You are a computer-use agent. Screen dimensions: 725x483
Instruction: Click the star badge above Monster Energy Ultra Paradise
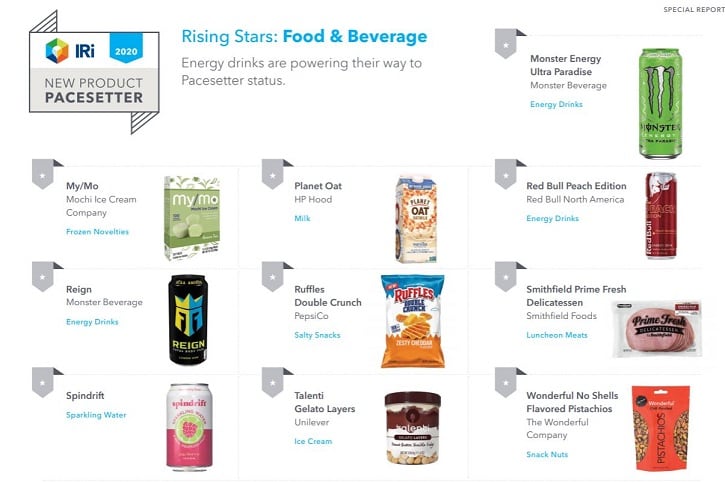pos(505,44)
